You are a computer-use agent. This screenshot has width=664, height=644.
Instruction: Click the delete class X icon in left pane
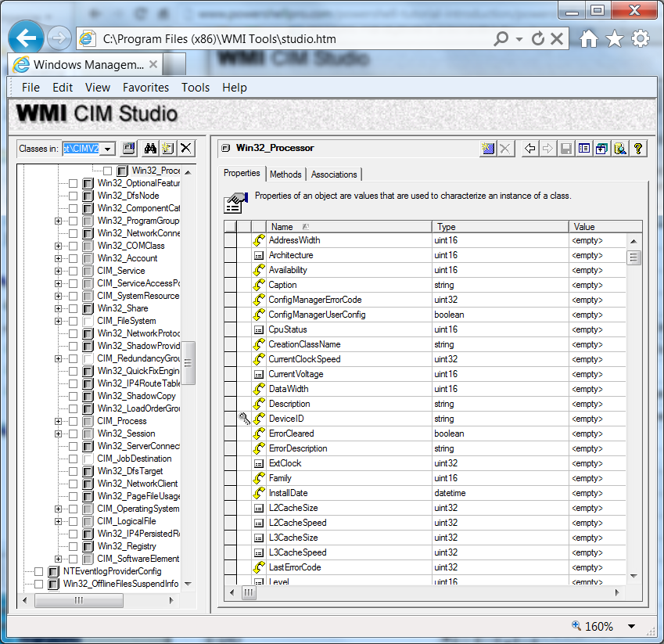tap(186, 149)
